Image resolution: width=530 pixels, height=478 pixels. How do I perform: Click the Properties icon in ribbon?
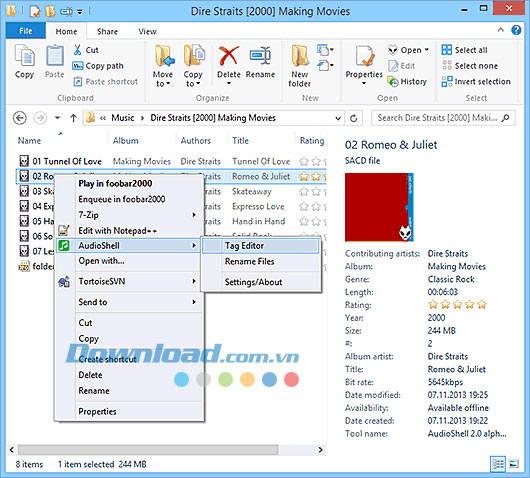tap(364, 56)
